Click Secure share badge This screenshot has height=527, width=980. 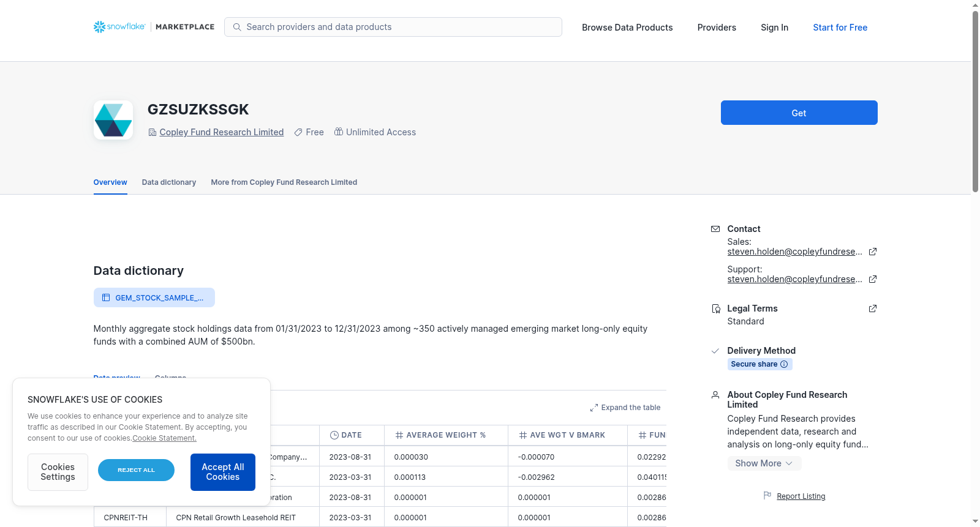pyautogui.click(x=759, y=364)
